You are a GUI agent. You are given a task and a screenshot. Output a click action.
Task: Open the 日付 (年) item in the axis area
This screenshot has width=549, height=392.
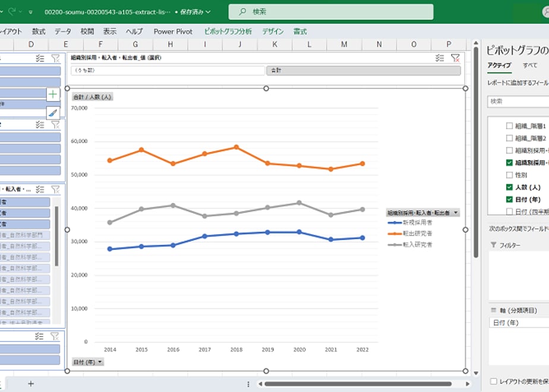click(519, 323)
